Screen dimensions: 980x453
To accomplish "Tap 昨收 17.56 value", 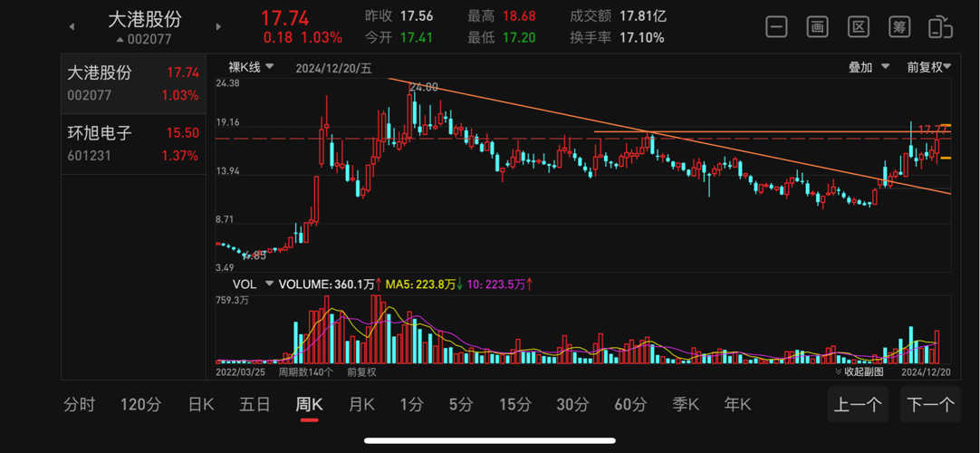I will [417, 16].
